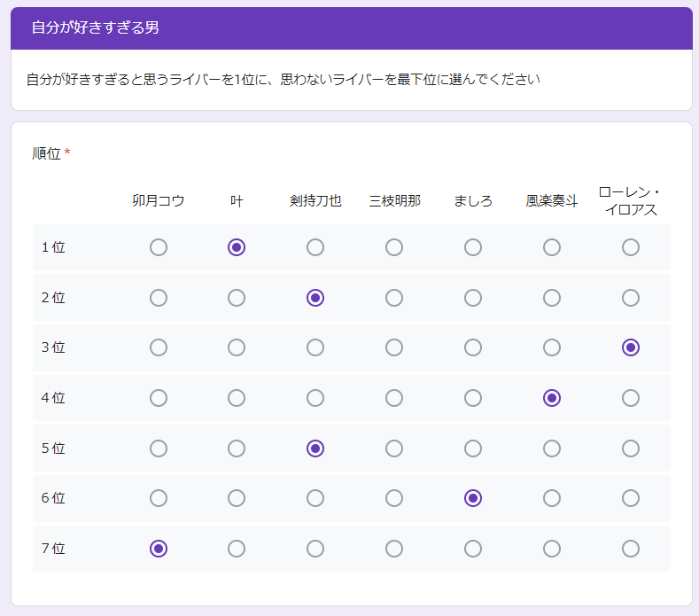Select 三枝明那 for 7位
Viewport: 699px width, 616px height.
394,549
